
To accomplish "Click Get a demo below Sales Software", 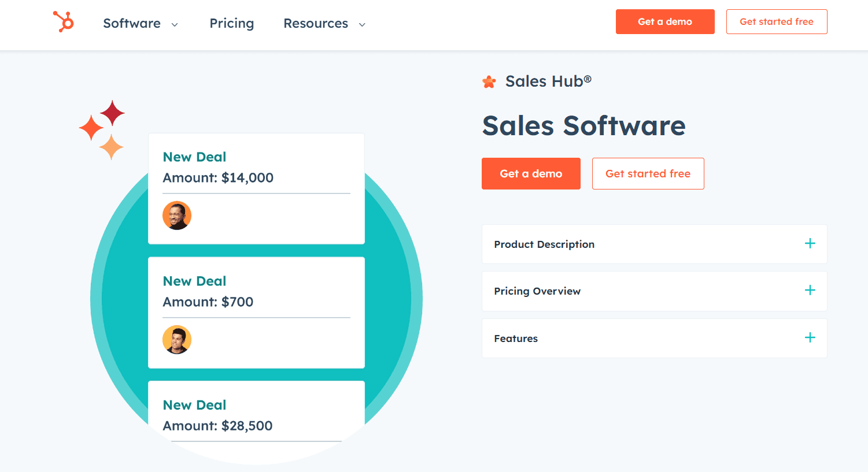I will 531,174.
